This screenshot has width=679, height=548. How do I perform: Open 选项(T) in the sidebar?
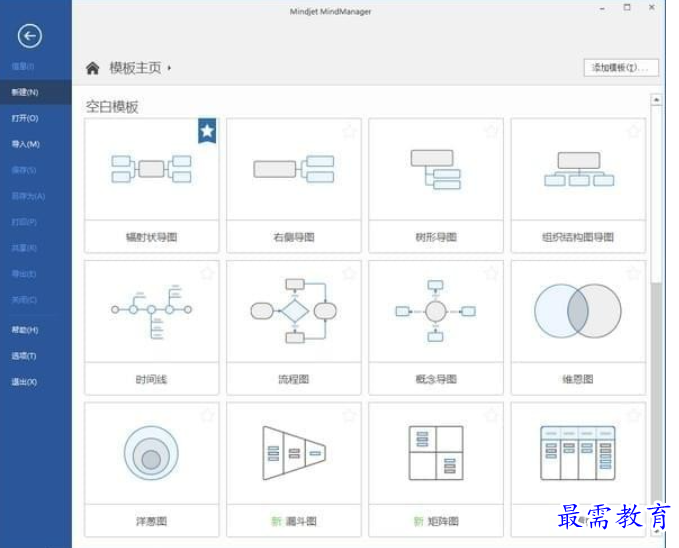tap(24, 356)
